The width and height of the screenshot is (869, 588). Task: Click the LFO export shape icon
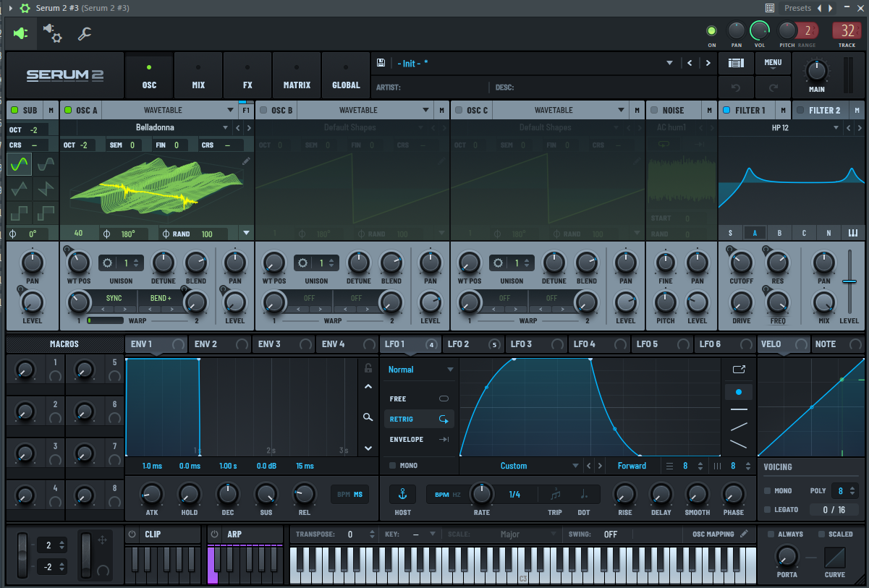pos(739,369)
